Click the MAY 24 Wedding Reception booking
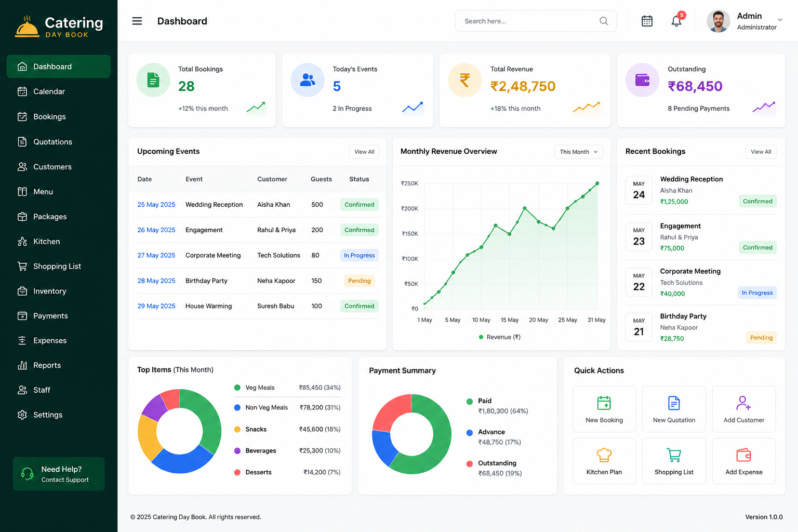 coord(701,190)
